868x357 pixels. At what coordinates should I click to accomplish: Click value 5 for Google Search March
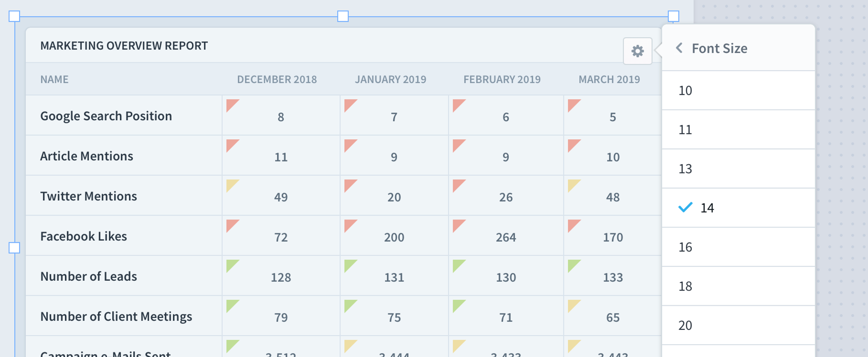613,117
